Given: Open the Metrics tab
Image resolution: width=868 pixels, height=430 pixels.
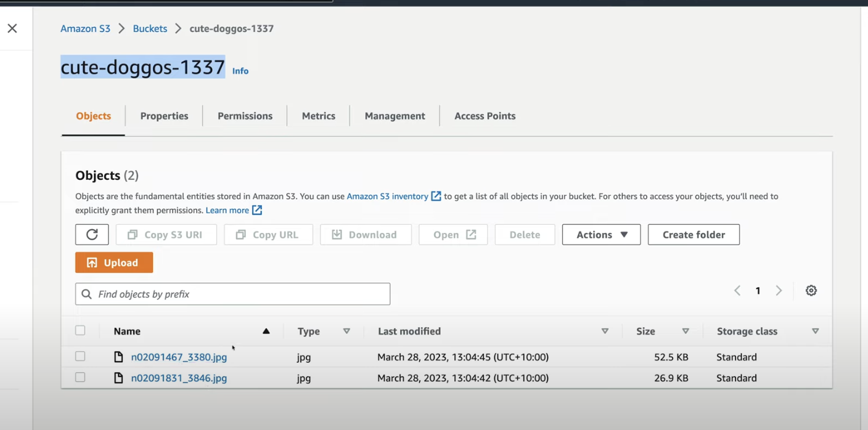Looking at the screenshot, I should point(319,116).
